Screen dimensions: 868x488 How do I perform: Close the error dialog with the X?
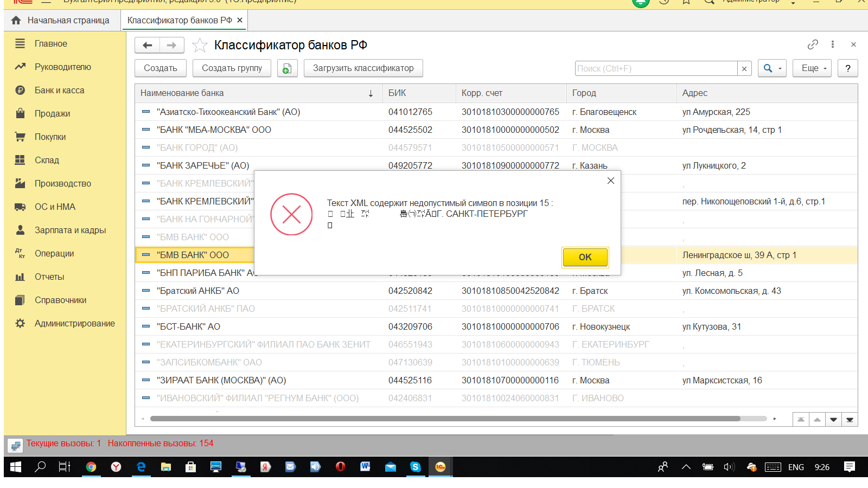coord(611,181)
